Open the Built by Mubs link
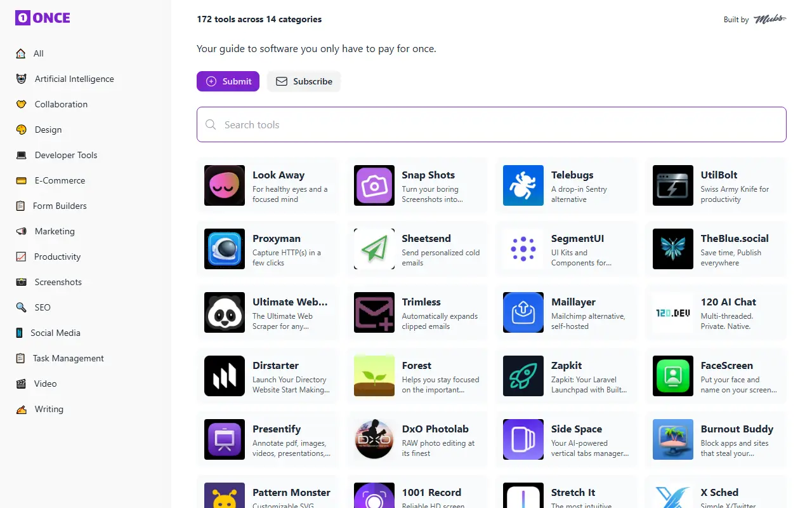This screenshot has width=812, height=508. [755, 19]
